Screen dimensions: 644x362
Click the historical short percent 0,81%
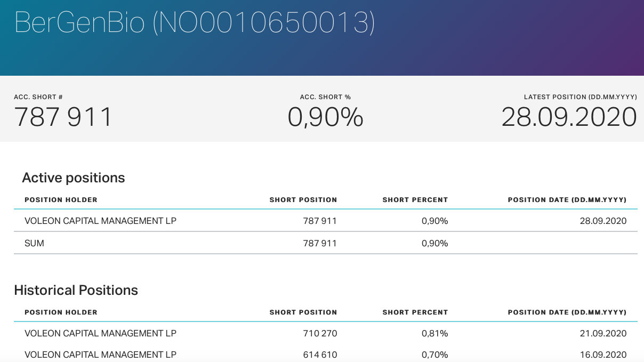[x=435, y=333]
